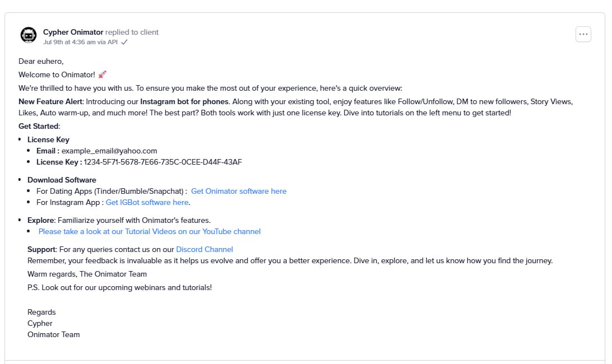Click the Download Software heading

(x=62, y=180)
